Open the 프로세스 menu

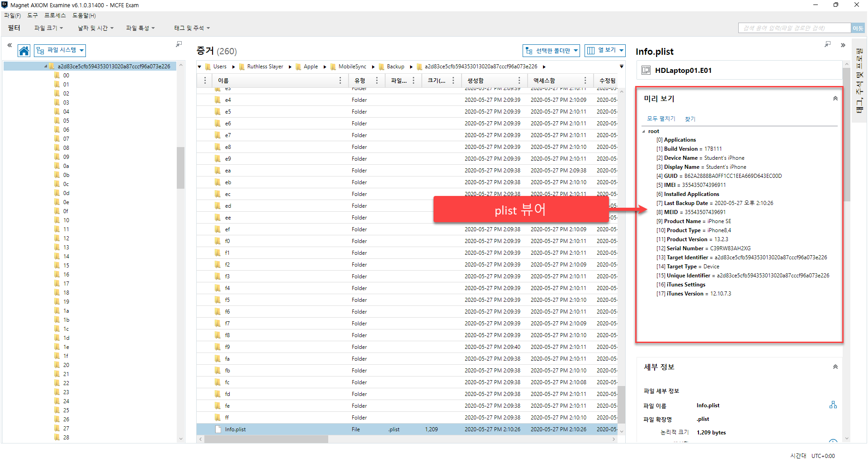coord(55,15)
